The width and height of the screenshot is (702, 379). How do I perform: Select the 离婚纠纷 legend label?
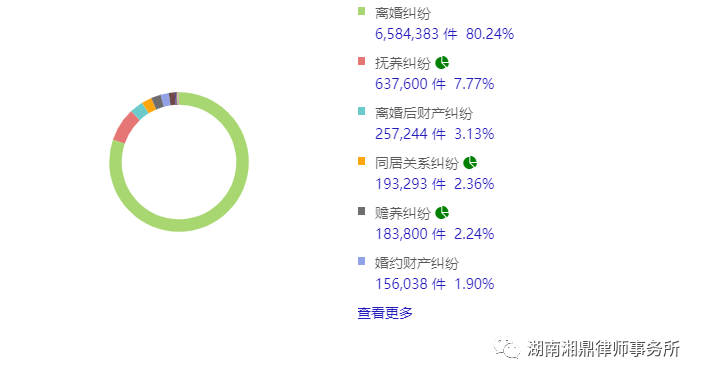402,13
